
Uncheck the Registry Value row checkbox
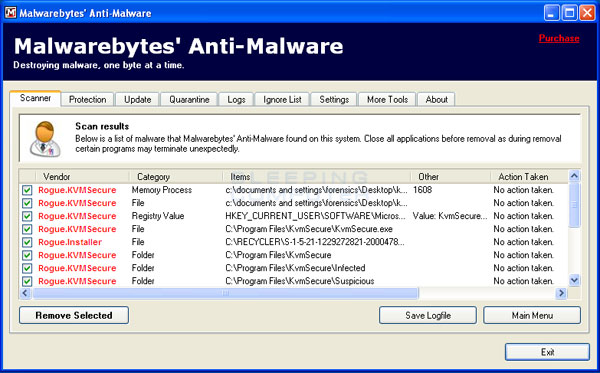[x=27, y=216]
